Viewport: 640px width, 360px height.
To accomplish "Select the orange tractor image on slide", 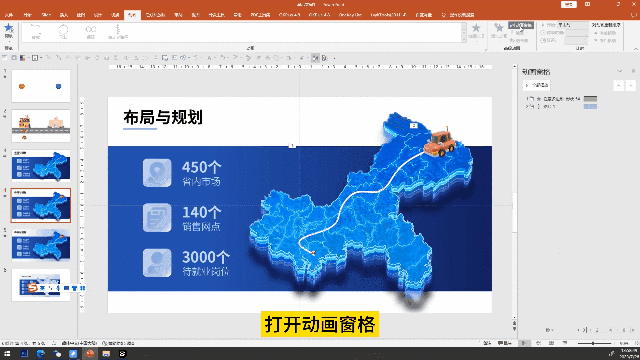I will point(440,143).
